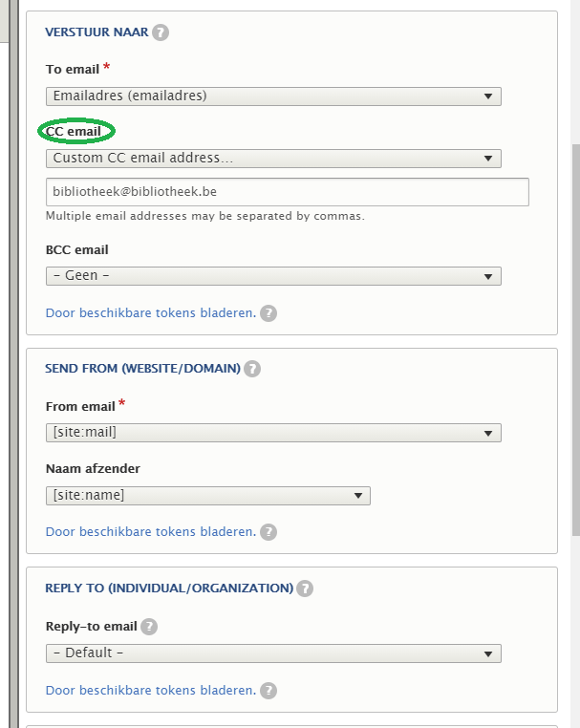Click help icon beside first tokens link
The height and width of the screenshot is (728, 580).
tap(269, 313)
